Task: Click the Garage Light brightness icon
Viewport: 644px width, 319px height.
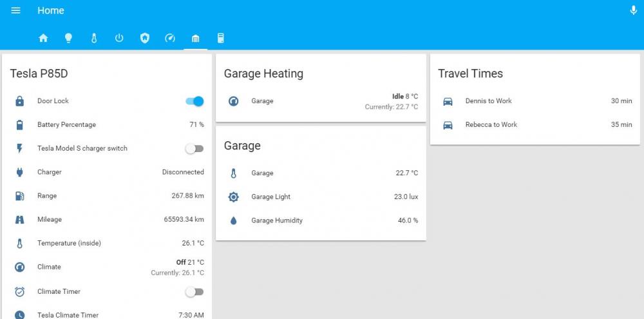Action: (x=234, y=197)
